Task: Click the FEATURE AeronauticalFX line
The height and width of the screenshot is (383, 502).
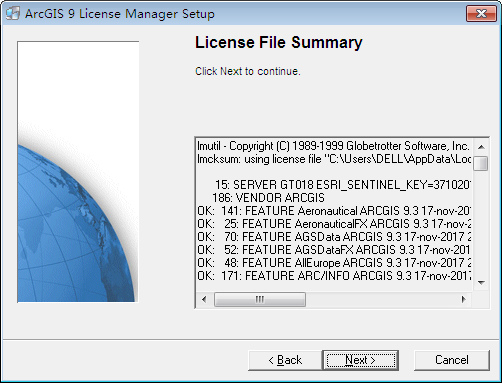Action: tap(334, 224)
